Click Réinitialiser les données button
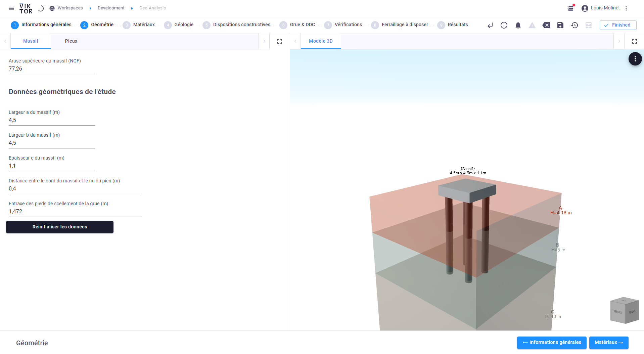 pos(60,227)
